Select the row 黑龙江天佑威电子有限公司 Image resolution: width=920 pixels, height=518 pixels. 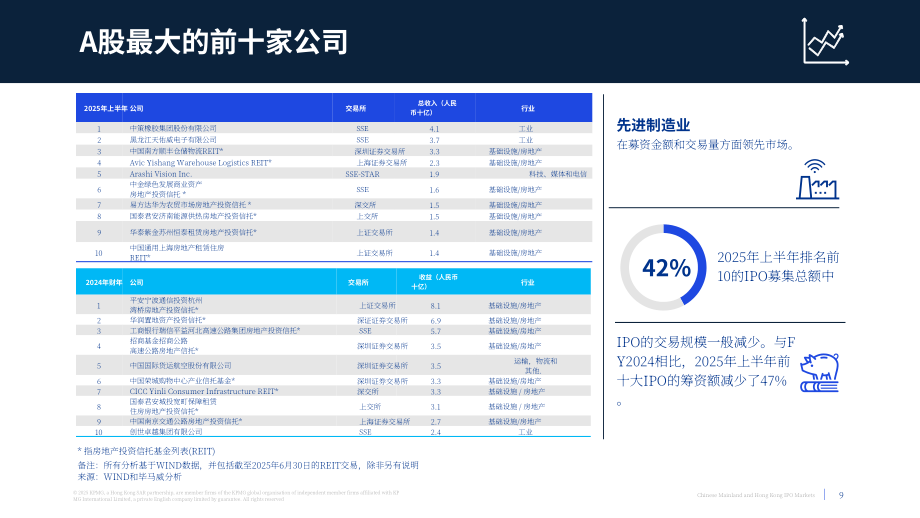[x=334, y=140]
